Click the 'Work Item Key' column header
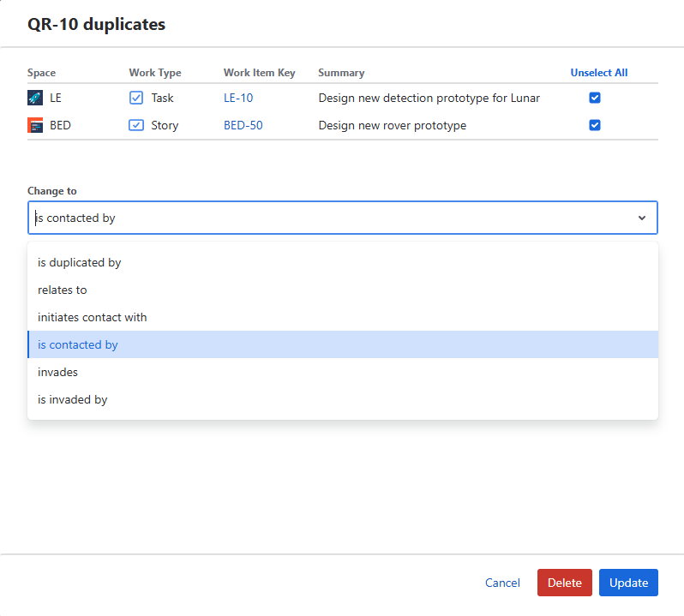 click(259, 73)
